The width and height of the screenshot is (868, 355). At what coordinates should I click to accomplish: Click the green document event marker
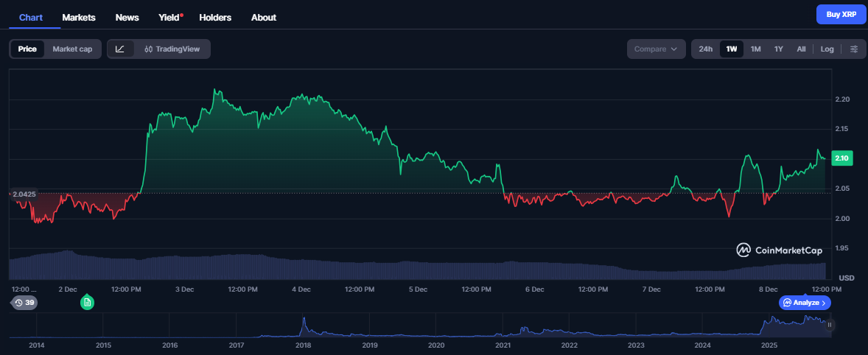pos(87,302)
